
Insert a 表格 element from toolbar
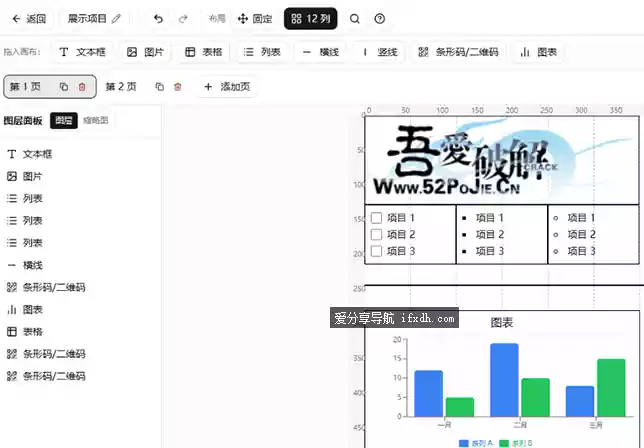pos(204,52)
